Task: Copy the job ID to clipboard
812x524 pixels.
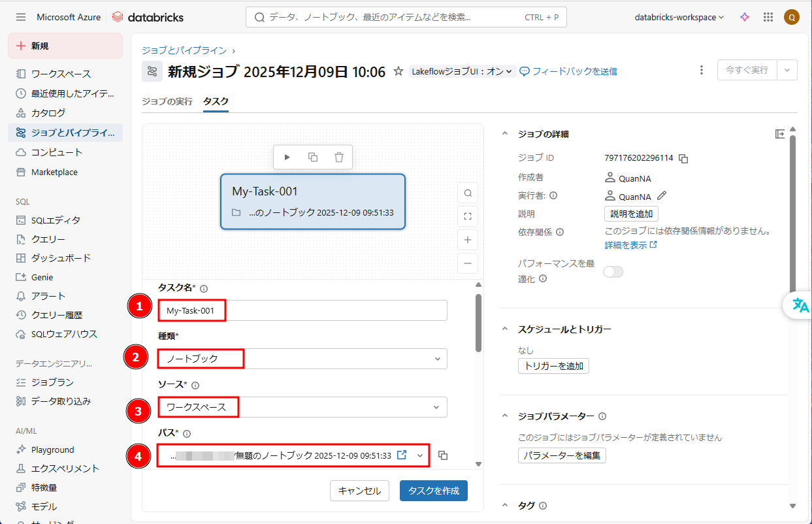Action: click(683, 158)
